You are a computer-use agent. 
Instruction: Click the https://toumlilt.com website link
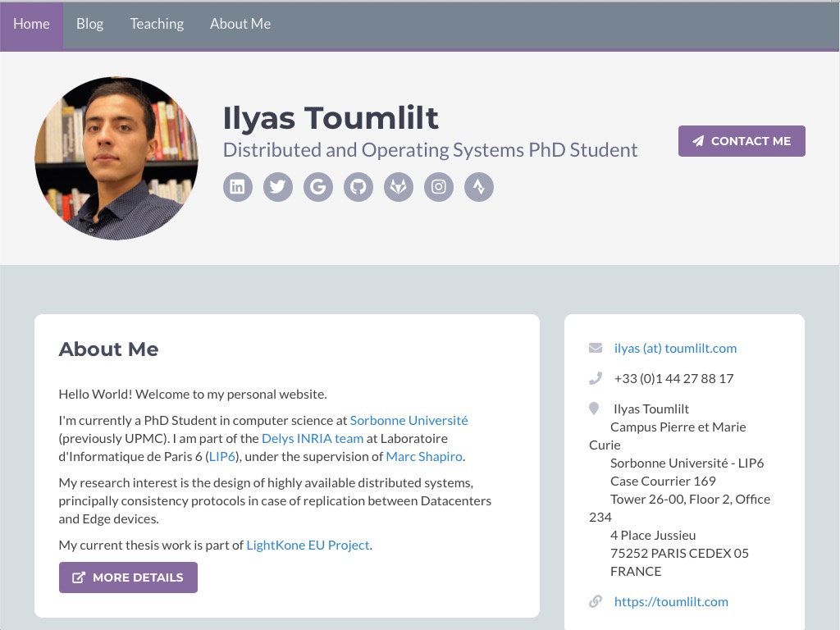pyautogui.click(x=670, y=601)
